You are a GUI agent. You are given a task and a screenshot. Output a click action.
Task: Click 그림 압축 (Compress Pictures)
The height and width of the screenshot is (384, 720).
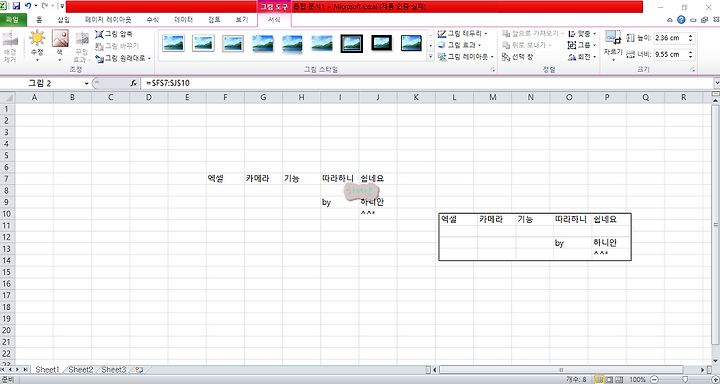(x=114, y=34)
